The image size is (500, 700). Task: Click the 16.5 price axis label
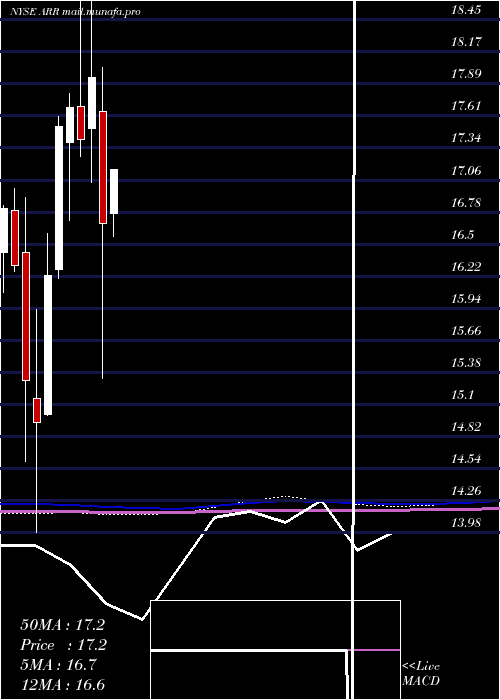point(462,235)
